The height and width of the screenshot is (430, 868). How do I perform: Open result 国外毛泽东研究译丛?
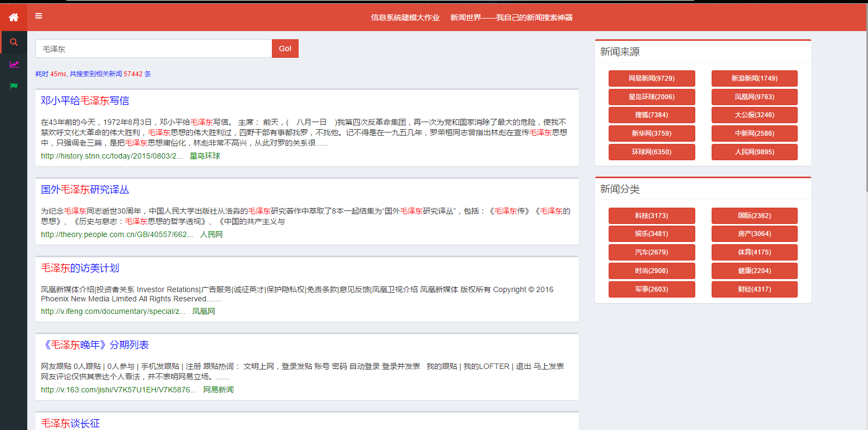[x=85, y=190]
